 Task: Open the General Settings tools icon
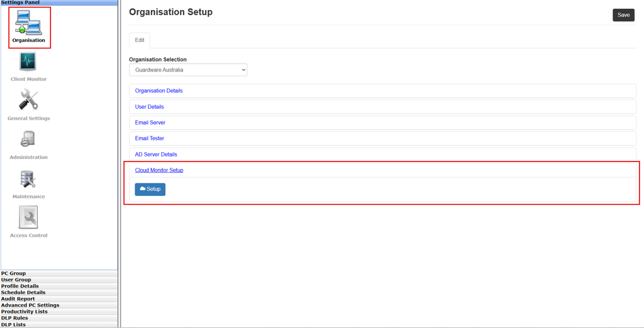(28, 101)
